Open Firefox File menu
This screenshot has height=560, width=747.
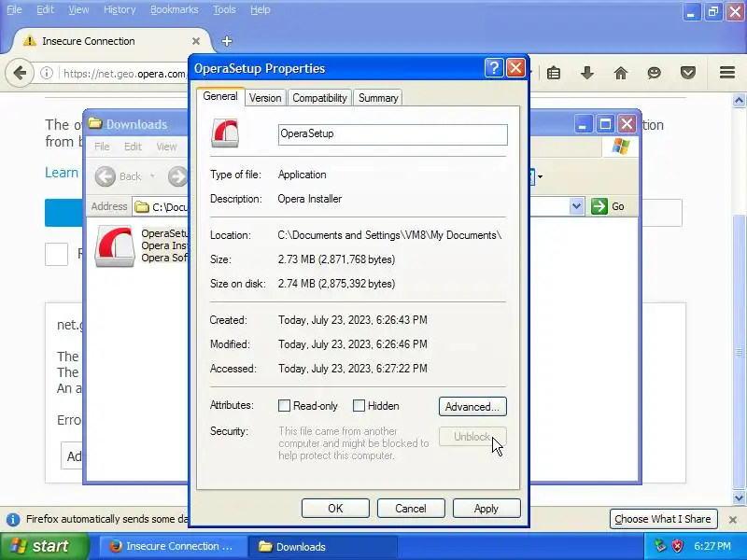pyautogui.click(x=14, y=9)
